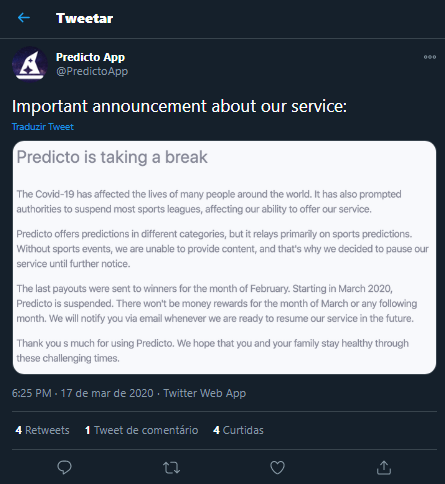
Task: Click the Twitter Web App source link
Action: click(x=205, y=393)
